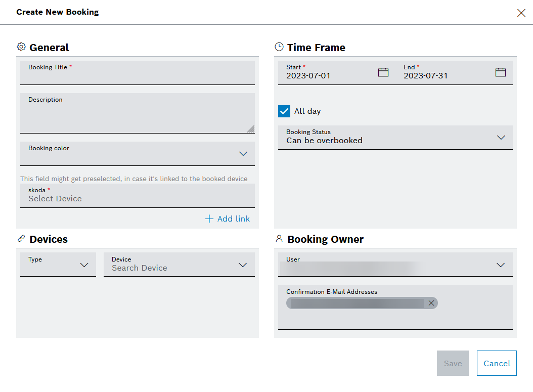
Task: Click the Booking Owner person icon
Action: [279, 239]
